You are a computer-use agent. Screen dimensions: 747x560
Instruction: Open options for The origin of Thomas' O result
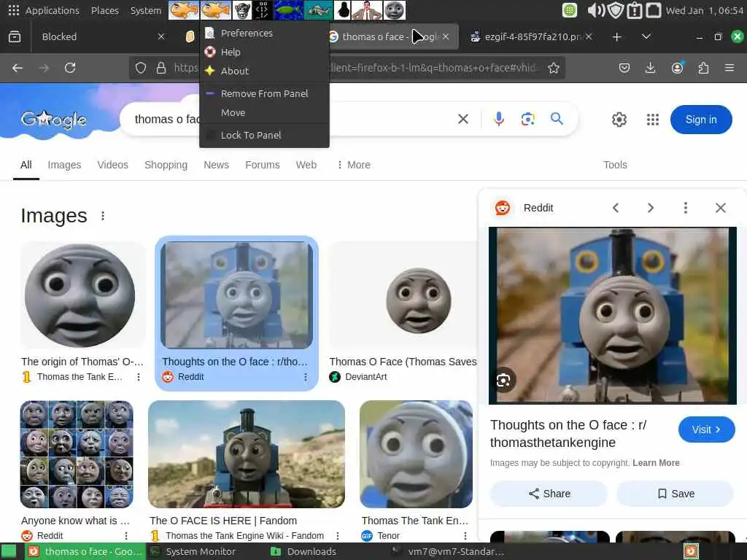pos(138,377)
